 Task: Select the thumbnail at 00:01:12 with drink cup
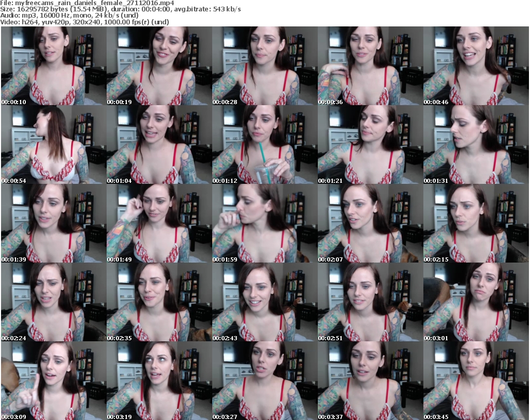point(264,144)
